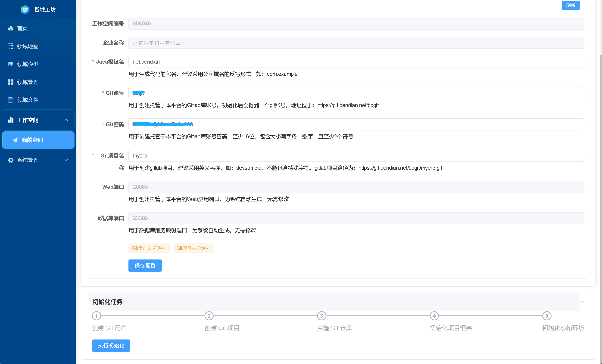Click the paper plane icon in 我的空间
602x364 pixels.
(x=15, y=140)
